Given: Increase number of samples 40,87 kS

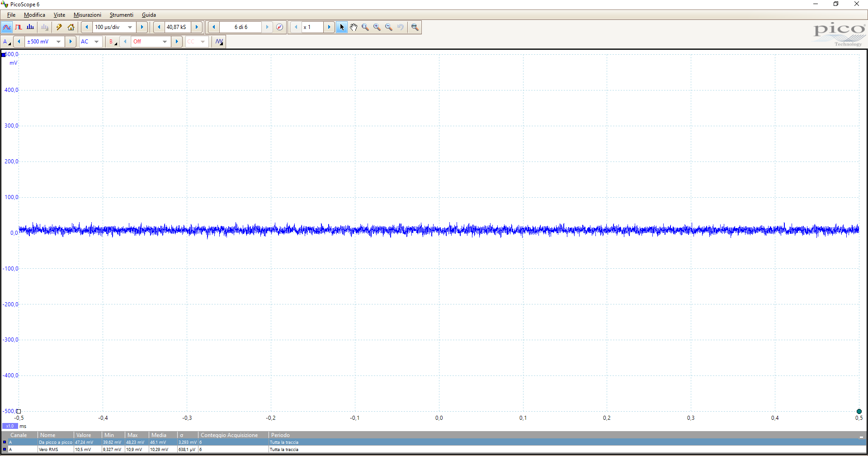Looking at the screenshot, I should (197, 27).
